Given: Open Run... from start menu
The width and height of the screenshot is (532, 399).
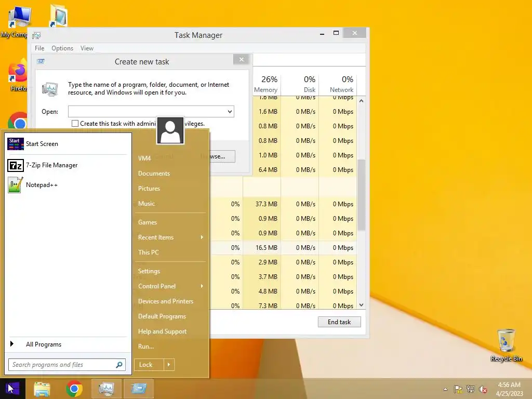Looking at the screenshot, I should [146, 347].
